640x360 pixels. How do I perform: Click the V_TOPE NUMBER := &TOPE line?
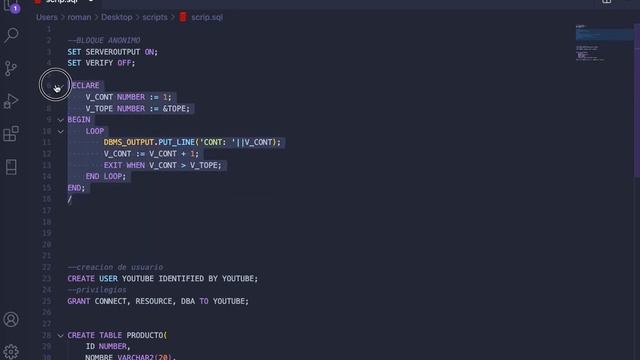tap(138, 109)
